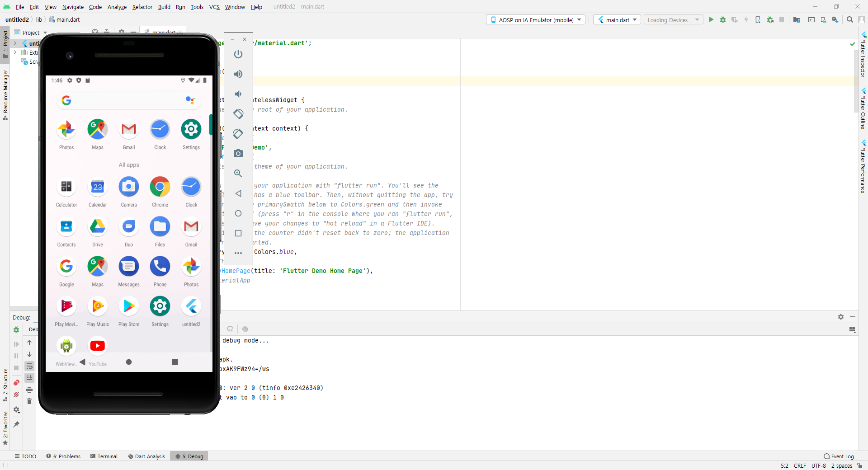The image size is (868, 470).
Task: Click the Search Everywhere magnifier icon
Action: pos(850,20)
